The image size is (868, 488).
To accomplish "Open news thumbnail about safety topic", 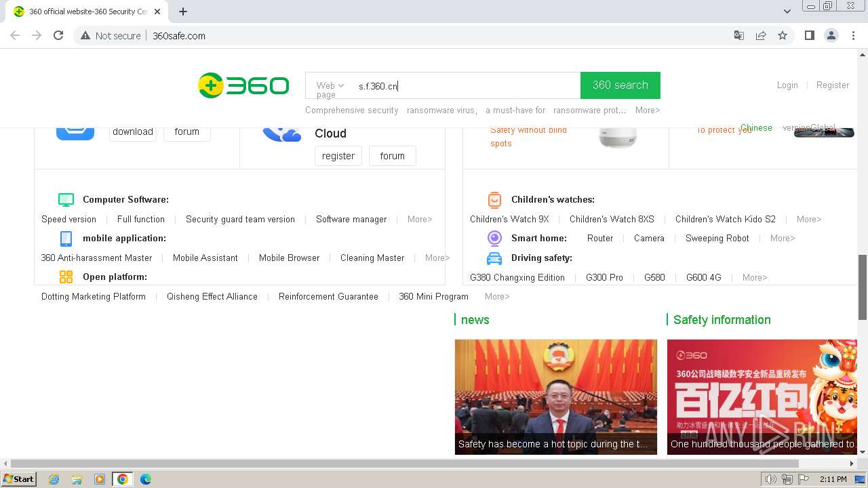I will click(x=556, y=396).
